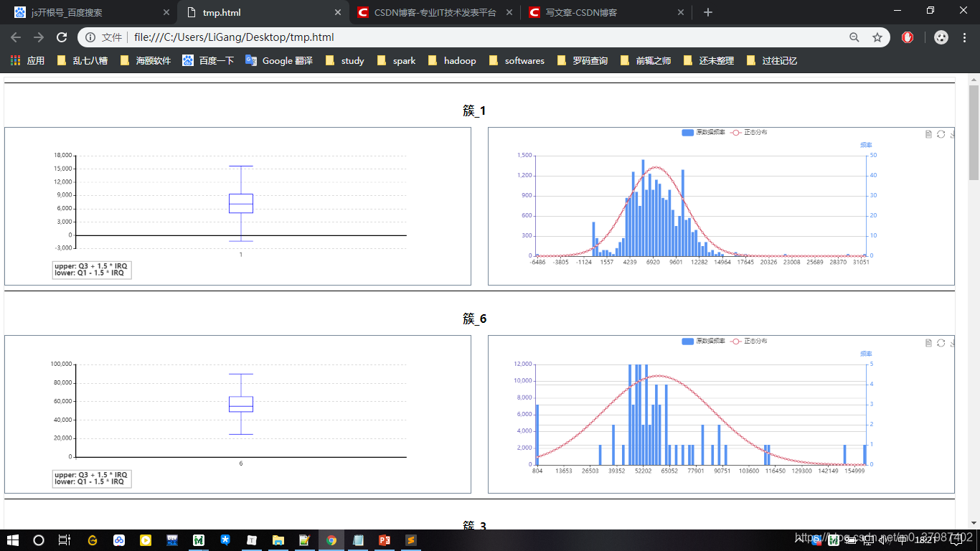
Task: Open a new browser tab
Action: 708,12
